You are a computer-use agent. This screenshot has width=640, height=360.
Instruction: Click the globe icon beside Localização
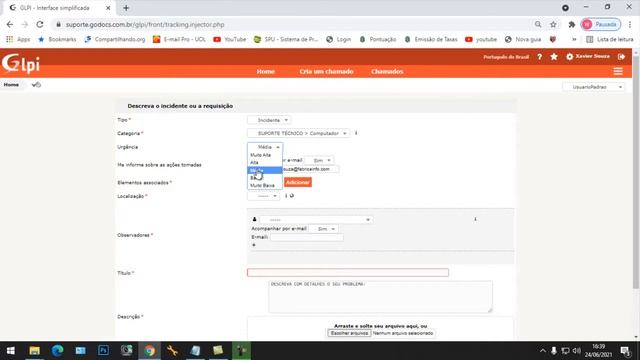[292, 196]
